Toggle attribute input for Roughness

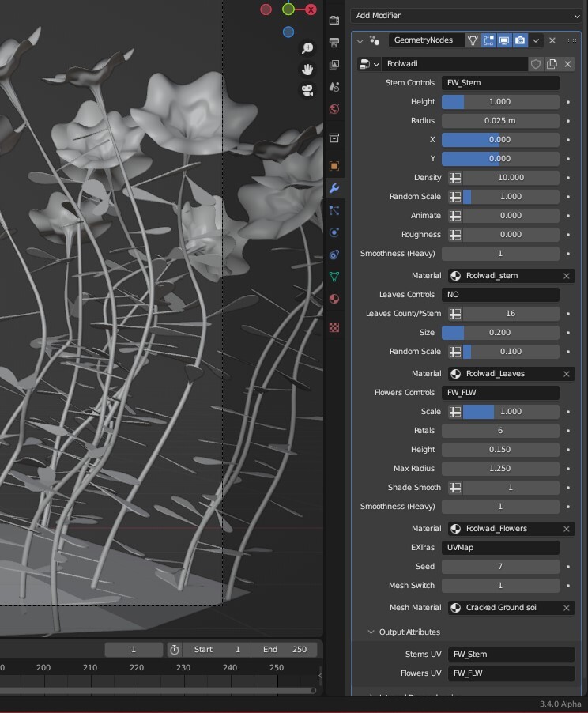[x=455, y=235]
